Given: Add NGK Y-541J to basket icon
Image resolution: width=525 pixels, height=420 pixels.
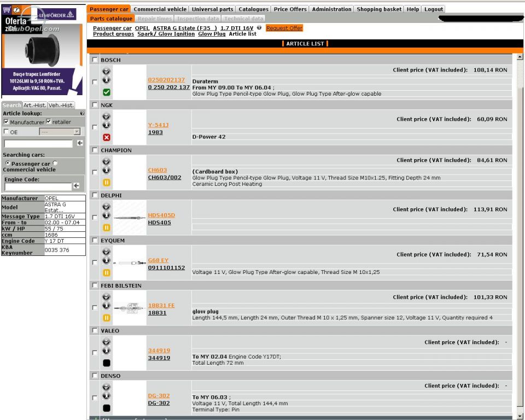Looking at the screenshot, I should (106, 116).
